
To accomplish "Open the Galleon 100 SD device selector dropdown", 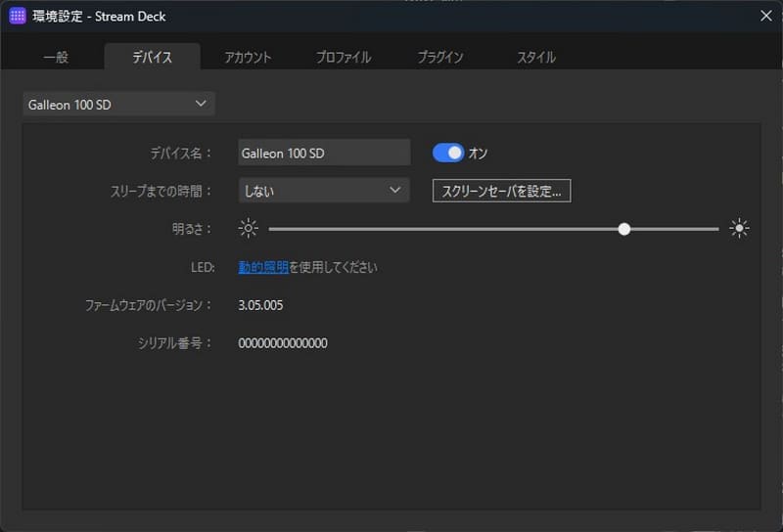I will 118,104.
